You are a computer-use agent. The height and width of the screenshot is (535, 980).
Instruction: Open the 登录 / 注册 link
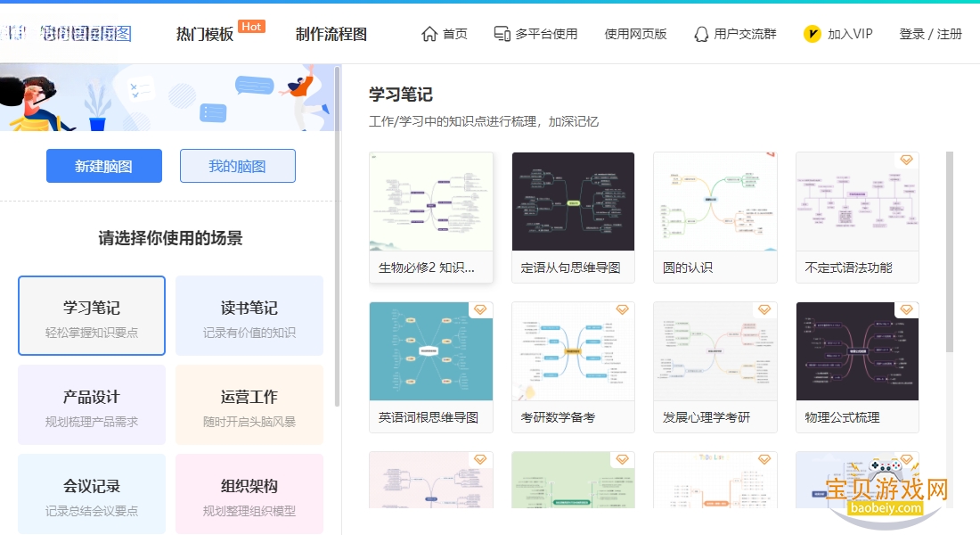pyautogui.click(x=930, y=34)
